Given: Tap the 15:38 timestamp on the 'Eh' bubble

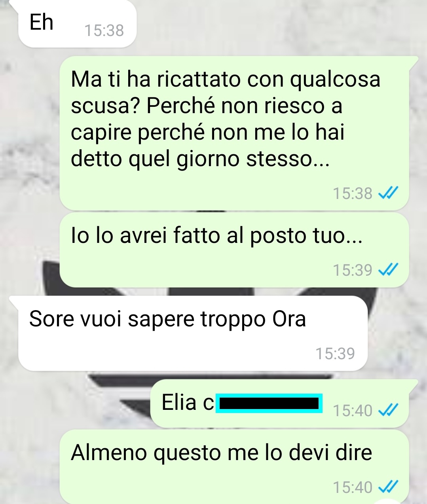Looking at the screenshot, I should (x=104, y=30).
